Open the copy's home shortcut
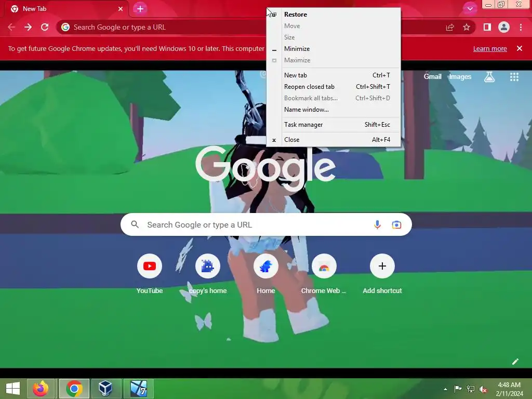 tap(208, 273)
